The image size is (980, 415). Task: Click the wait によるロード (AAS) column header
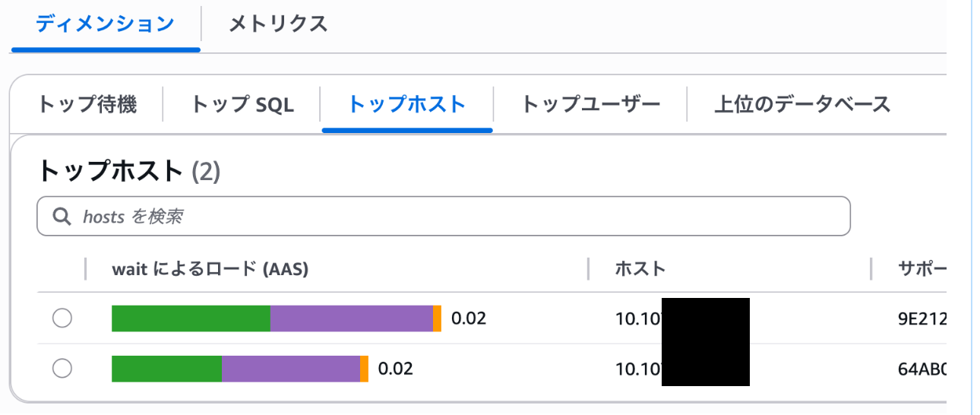210,268
